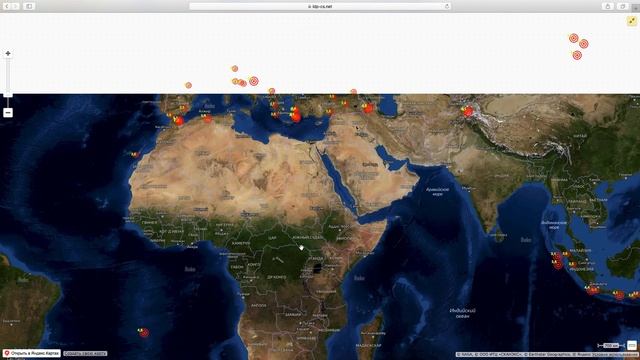
Task: Select the South Atlantic Ocean earthquake marker
Action: point(144,333)
